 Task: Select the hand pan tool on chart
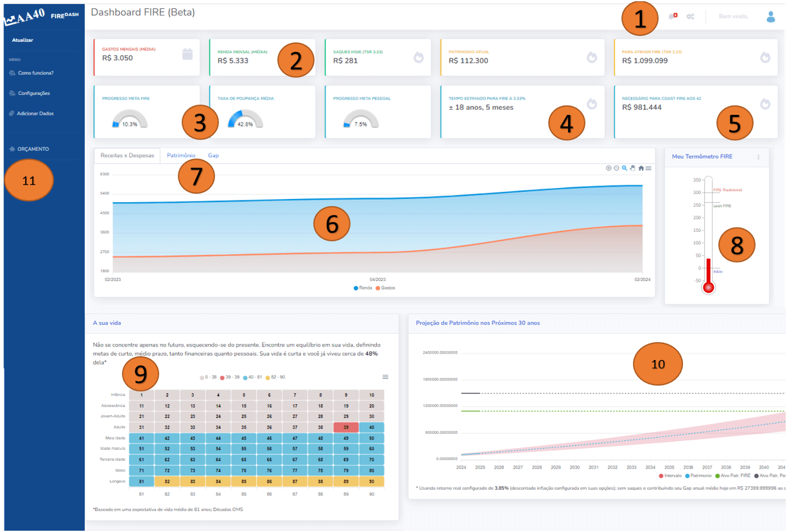click(x=632, y=168)
